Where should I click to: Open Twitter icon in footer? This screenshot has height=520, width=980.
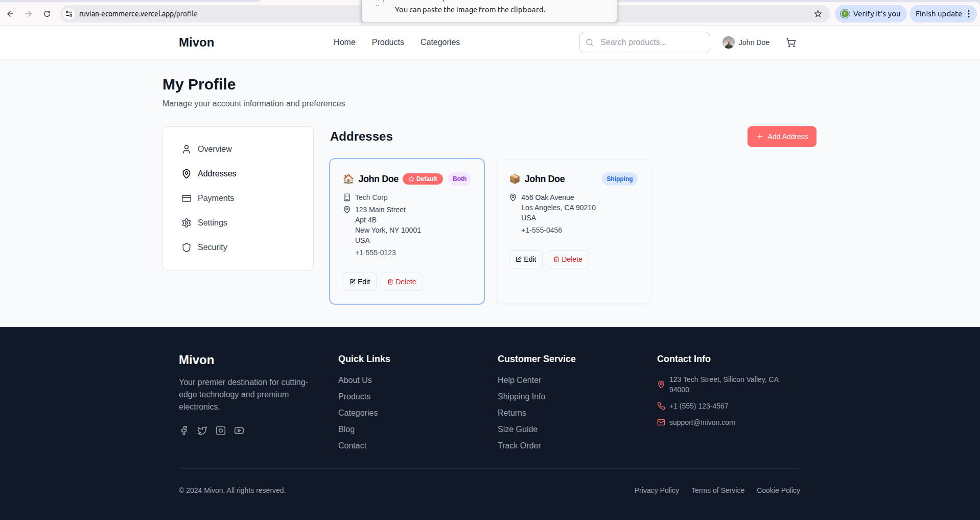coord(202,431)
